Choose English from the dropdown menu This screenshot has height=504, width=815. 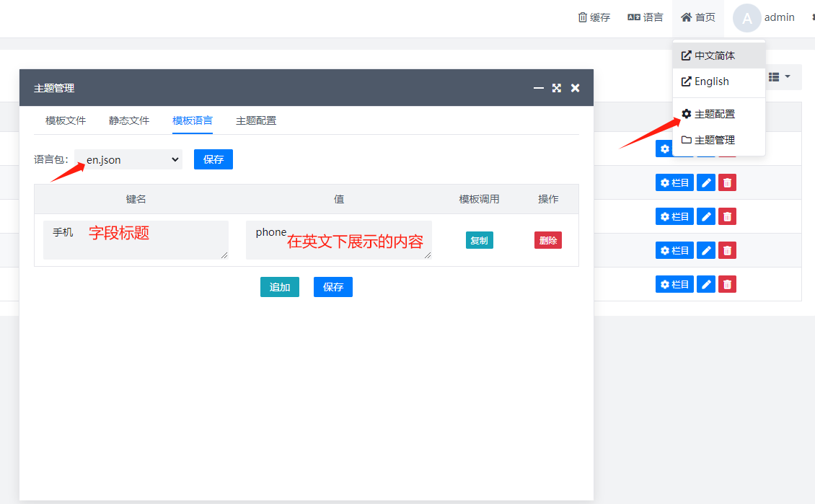coord(719,81)
